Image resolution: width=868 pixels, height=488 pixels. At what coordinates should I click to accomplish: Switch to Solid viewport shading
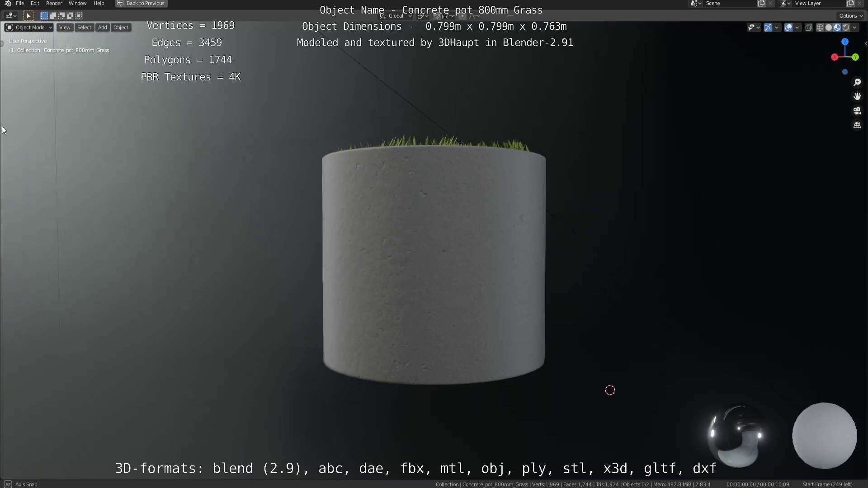[828, 28]
